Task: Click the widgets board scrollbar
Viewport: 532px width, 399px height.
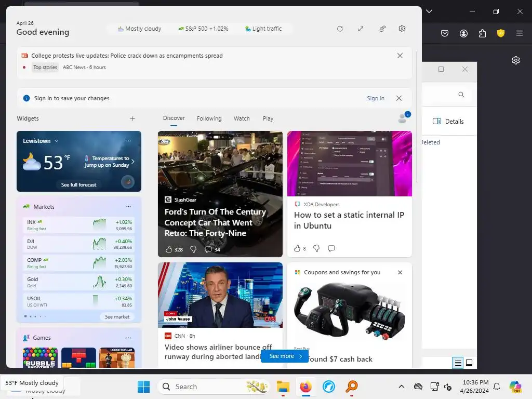Action: click(x=417, y=116)
